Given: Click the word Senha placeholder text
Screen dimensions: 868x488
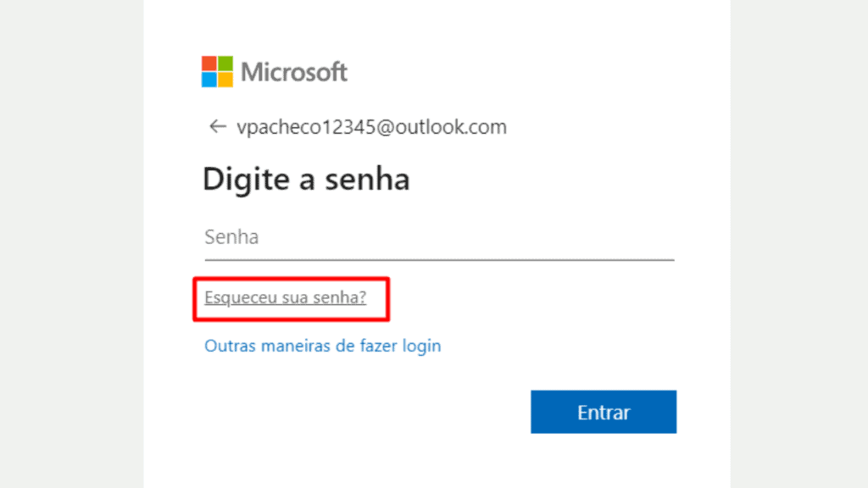Looking at the screenshot, I should click(x=231, y=237).
